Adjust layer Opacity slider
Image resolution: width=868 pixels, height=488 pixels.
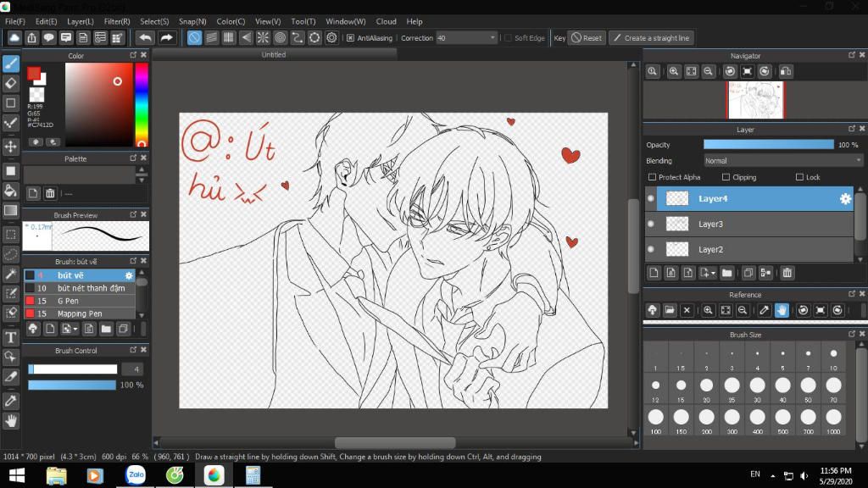click(x=768, y=144)
